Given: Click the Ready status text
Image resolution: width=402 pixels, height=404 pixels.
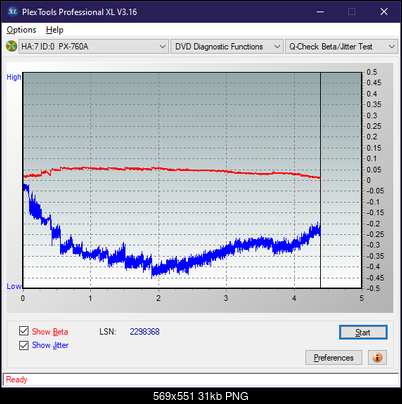Looking at the screenshot, I should point(16,379).
